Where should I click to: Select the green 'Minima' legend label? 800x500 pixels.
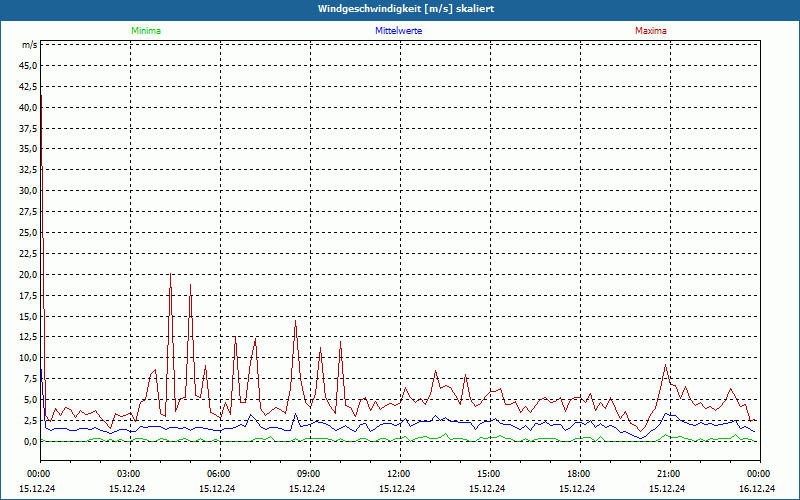point(146,31)
